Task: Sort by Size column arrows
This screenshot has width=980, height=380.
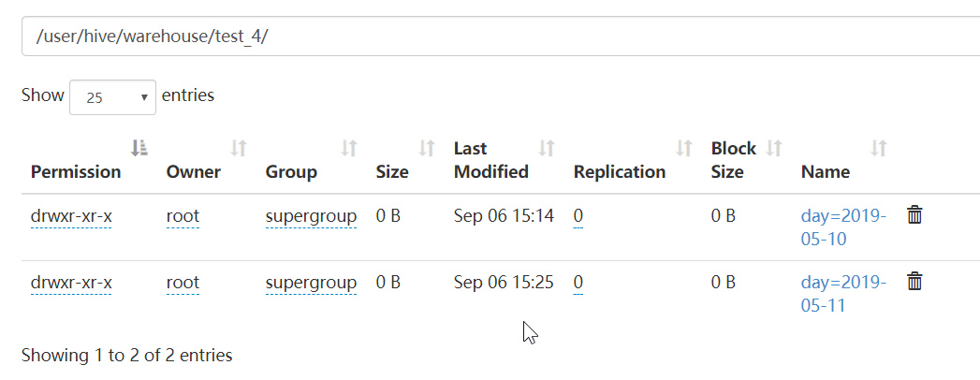Action: [x=427, y=148]
